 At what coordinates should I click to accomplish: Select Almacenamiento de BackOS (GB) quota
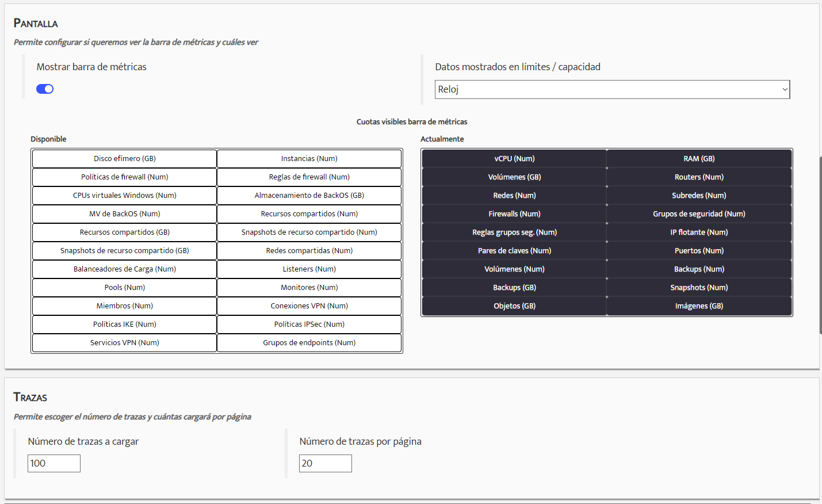[309, 195]
